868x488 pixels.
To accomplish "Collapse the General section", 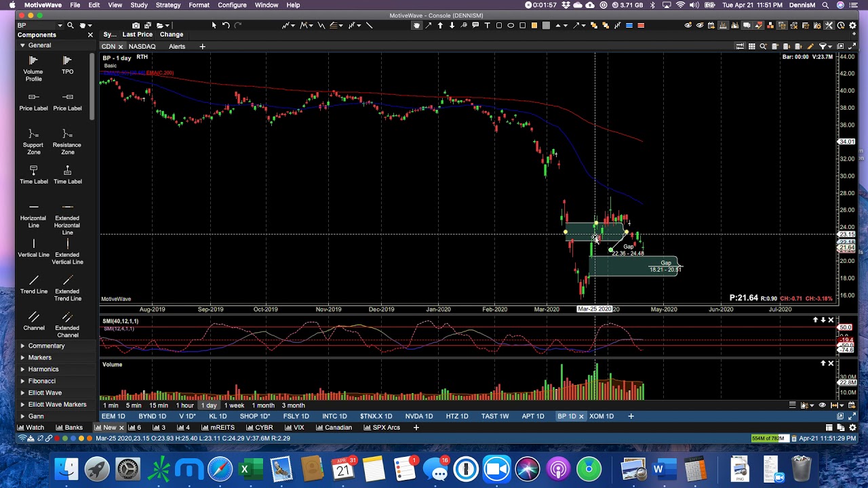I will (22, 45).
